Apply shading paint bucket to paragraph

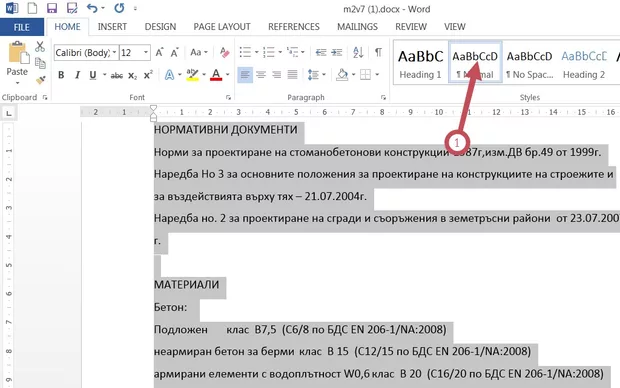click(342, 75)
